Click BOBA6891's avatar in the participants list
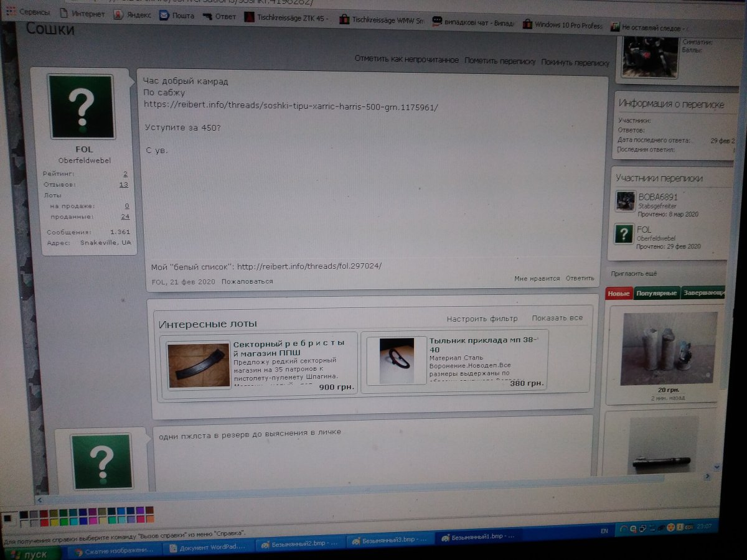This screenshot has height=560, width=747. pos(625,201)
